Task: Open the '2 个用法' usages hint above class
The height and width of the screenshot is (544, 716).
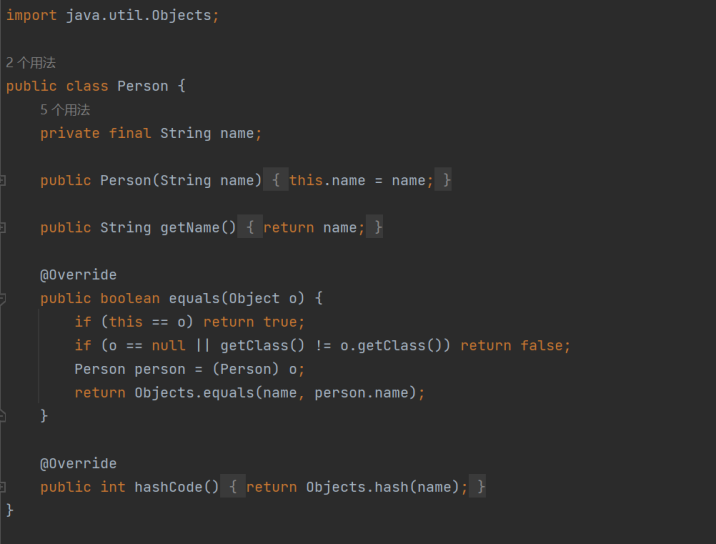Action: [x=31, y=62]
